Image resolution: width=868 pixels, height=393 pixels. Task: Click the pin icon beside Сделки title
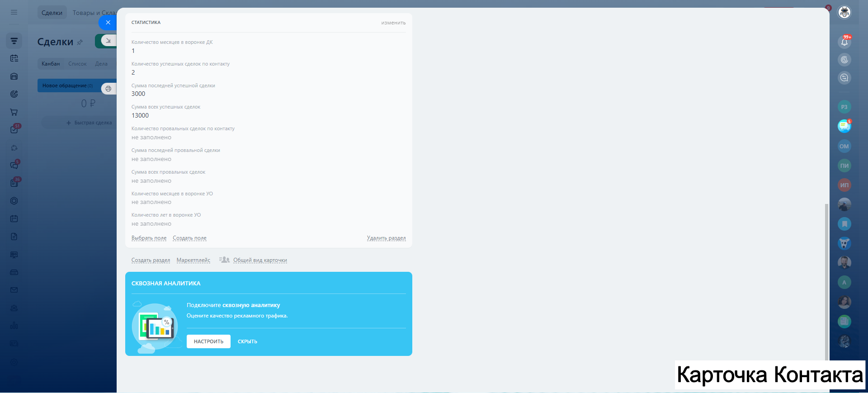[80, 42]
